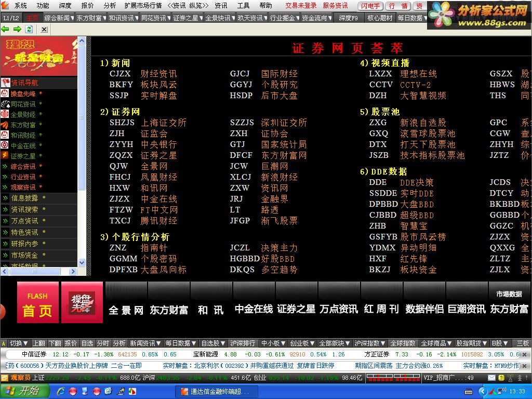Viewport: 532px width, 399px height.
Task: Click the green forward arrow icon
Action: (17, 29)
